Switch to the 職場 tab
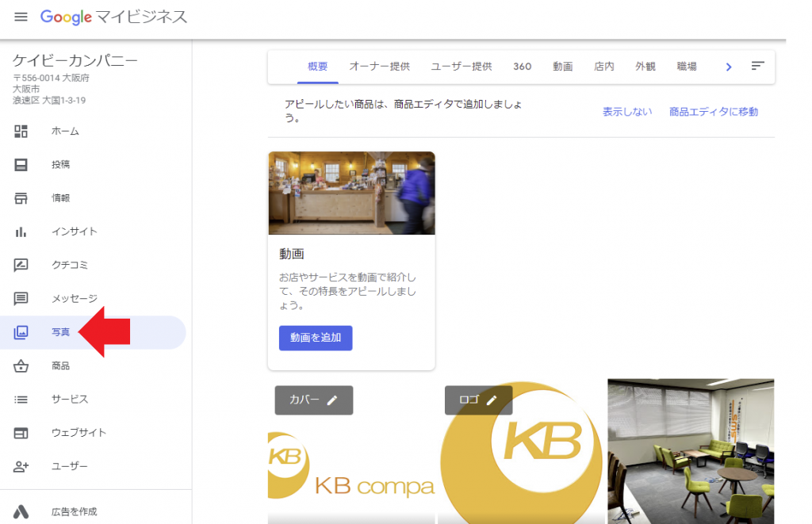This screenshot has height=524, width=812. click(688, 67)
